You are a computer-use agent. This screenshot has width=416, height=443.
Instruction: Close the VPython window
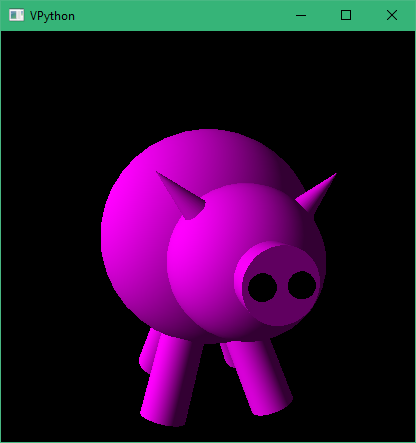point(392,15)
